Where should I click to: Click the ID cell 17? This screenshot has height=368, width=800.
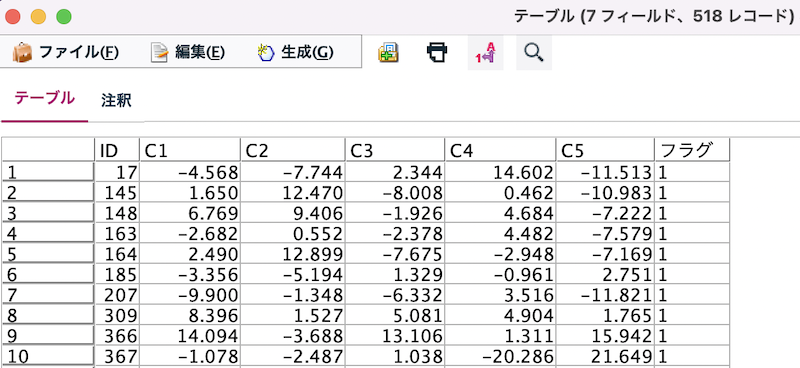point(117,173)
